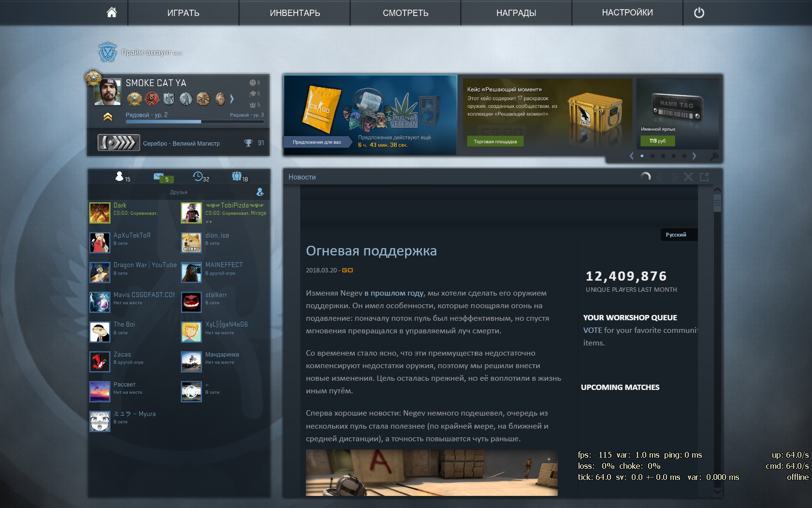The width and height of the screenshot is (812, 508).
Task: Select the fifth banner page dot
Action: pyautogui.click(x=684, y=156)
